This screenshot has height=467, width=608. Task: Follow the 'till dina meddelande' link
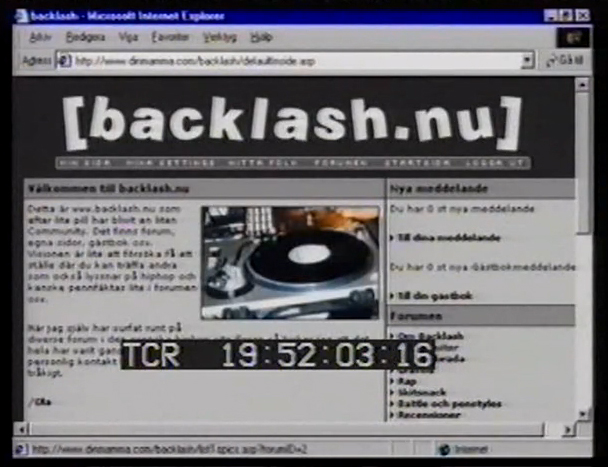tap(449, 238)
